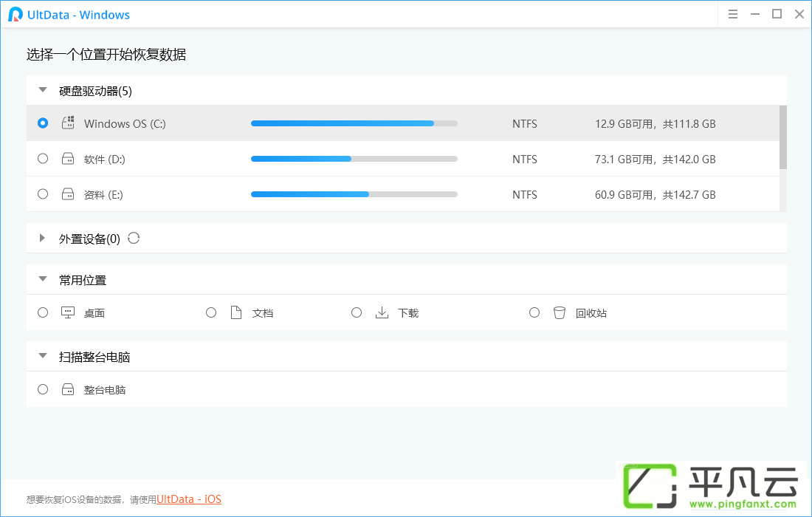Close the UltData window
The width and height of the screenshot is (812, 517).
pos(799,14)
